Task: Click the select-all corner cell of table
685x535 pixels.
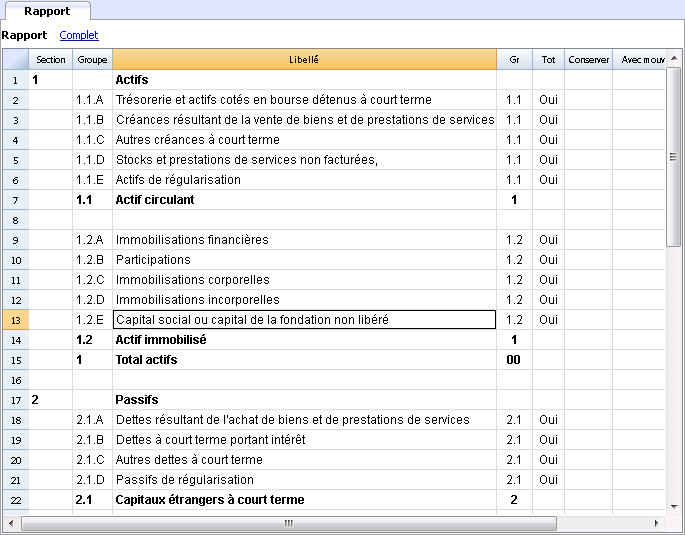Action: click(x=16, y=59)
